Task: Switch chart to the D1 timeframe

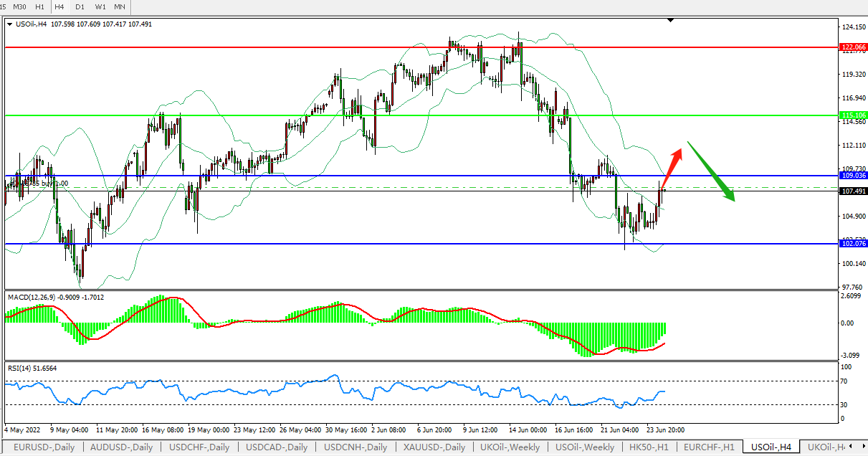Action: [x=80, y=6]
